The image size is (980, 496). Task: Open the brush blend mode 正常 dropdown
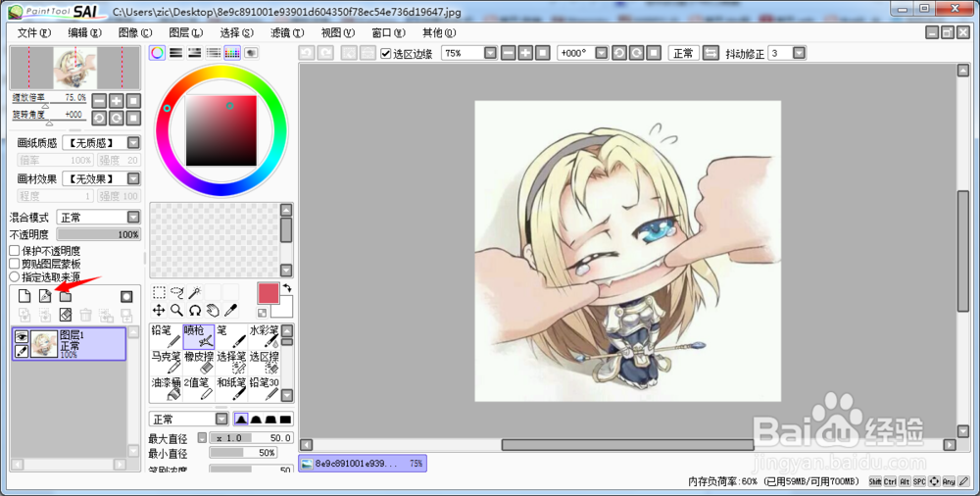pos(221,420)
